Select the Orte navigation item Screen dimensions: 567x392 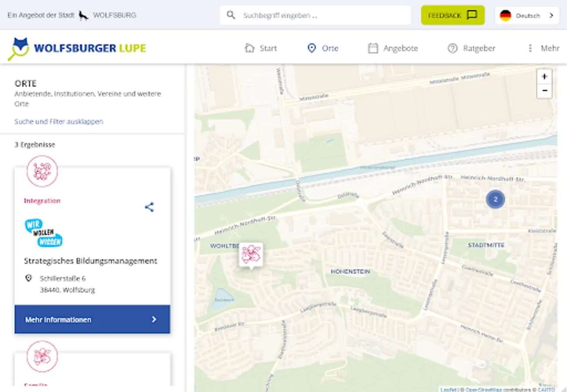pos(323,48)
